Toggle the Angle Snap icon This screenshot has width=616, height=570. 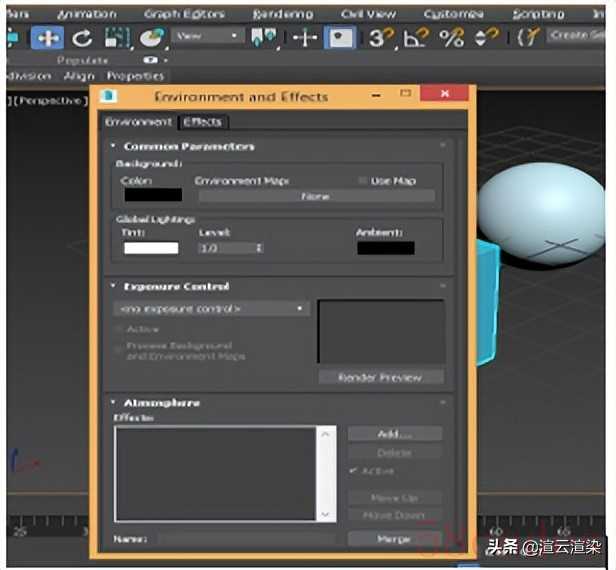click(418, 38)
